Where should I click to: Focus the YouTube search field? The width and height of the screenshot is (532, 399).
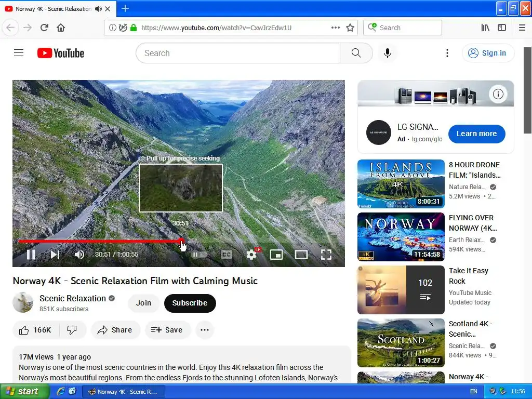pyautogui.click(x=238, y=53)
